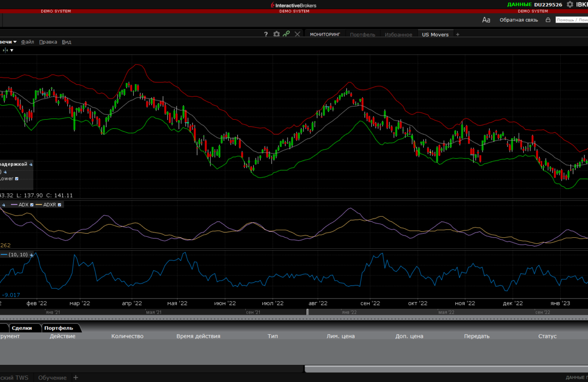This screenshot has height=382, width=588.
Task: Click the green chain link icon
Action: click(286, 34)
